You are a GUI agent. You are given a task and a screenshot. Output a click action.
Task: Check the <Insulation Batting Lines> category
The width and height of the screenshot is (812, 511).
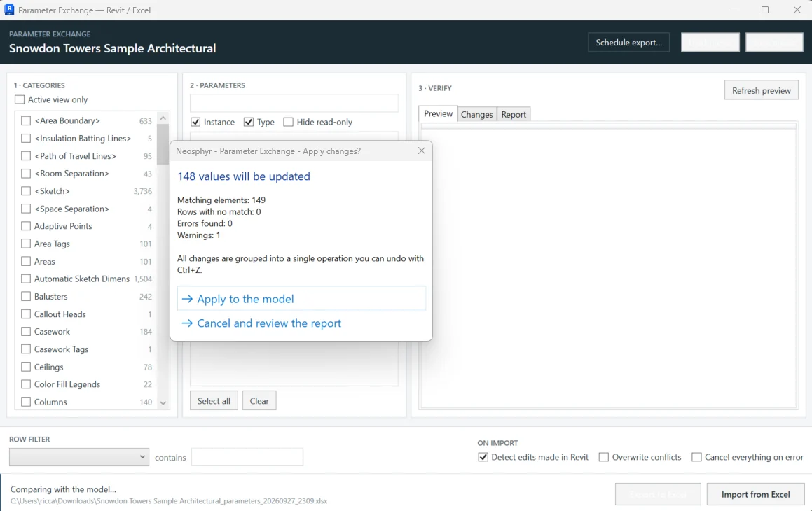26,138
